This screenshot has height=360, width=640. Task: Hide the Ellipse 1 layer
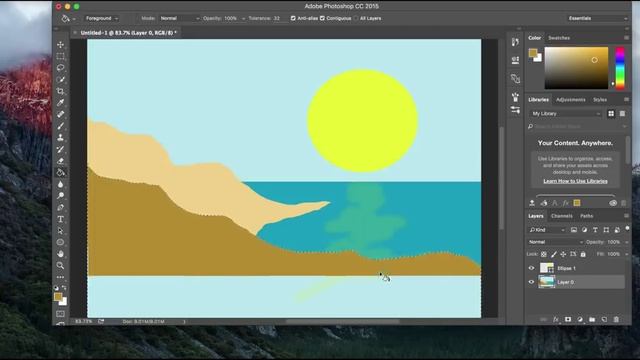tap(531, 268)
